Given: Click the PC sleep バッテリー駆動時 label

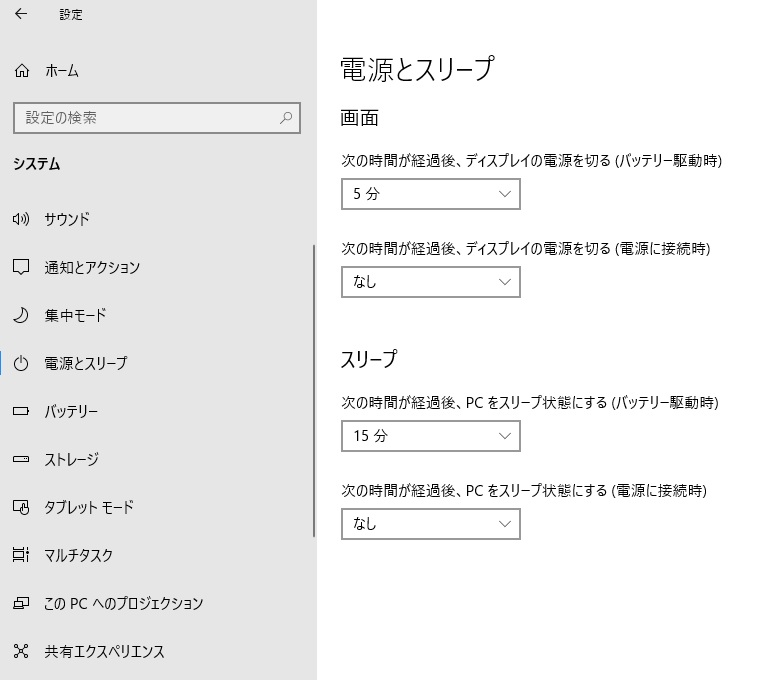Looking at the screenshot, I should pyautogui.click(x=530, y=402).
